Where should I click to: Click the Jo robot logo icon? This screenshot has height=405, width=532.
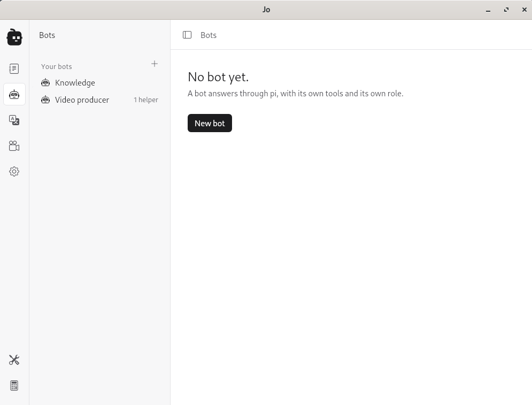point(14,37)
